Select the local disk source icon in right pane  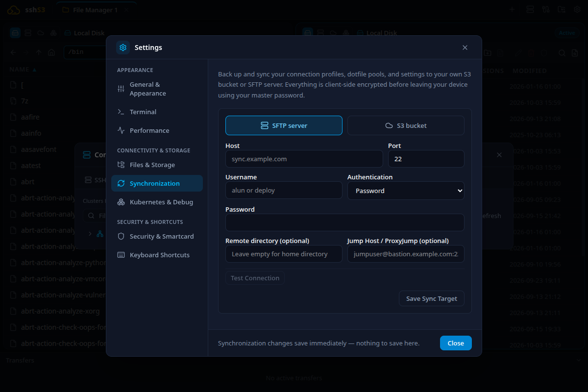[308, 33]
